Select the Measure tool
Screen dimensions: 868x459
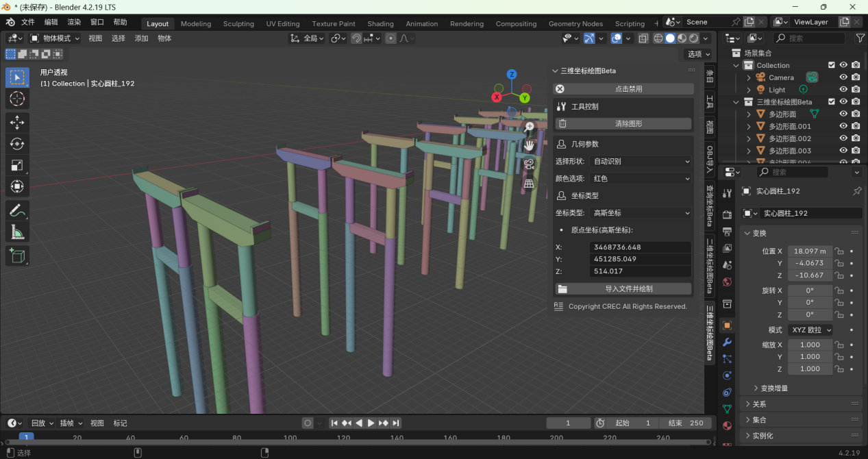[17, 233]
